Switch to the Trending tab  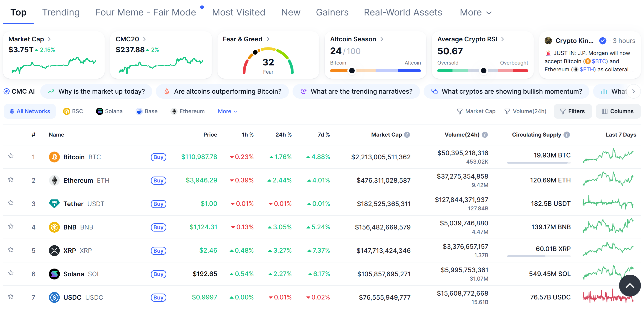pos(61,12)
